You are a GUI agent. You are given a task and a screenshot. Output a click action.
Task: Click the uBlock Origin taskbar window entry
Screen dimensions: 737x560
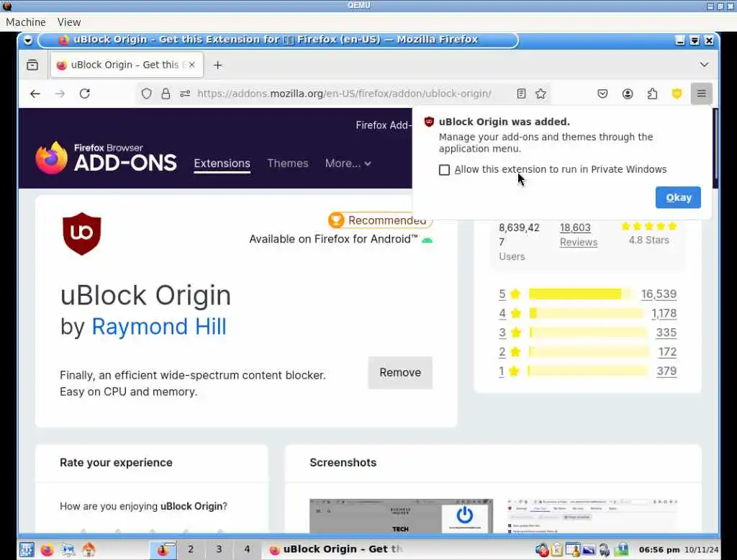[336, 549]
